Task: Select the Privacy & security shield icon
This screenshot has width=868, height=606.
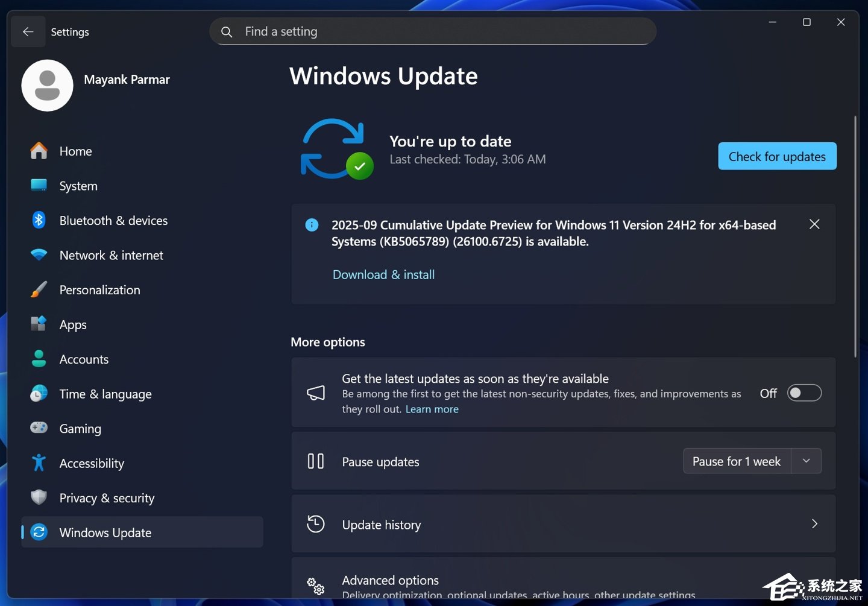Action: pos(39,498)
